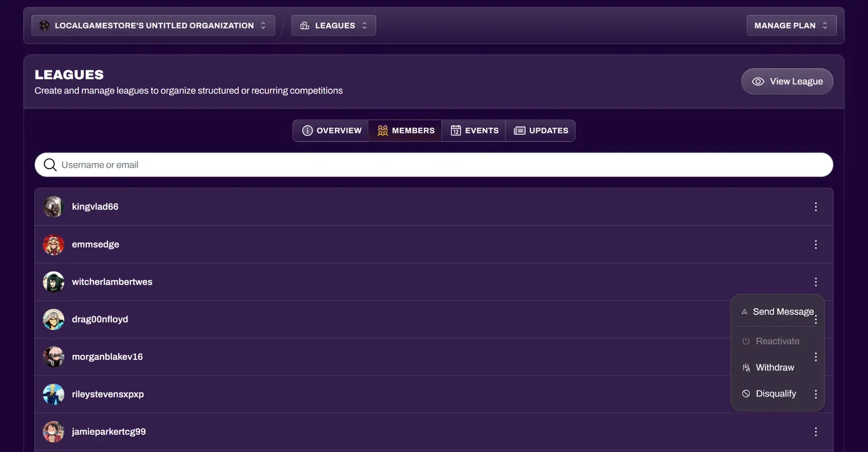Click morganblakev16's avatar
The height and width of the screenshot is (452, 868).
[x=54, y=357]
